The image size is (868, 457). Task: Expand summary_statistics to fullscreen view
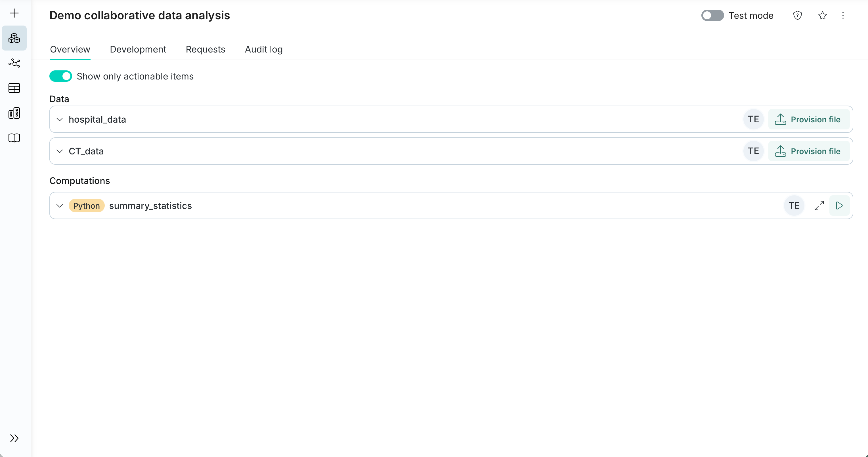819,206
